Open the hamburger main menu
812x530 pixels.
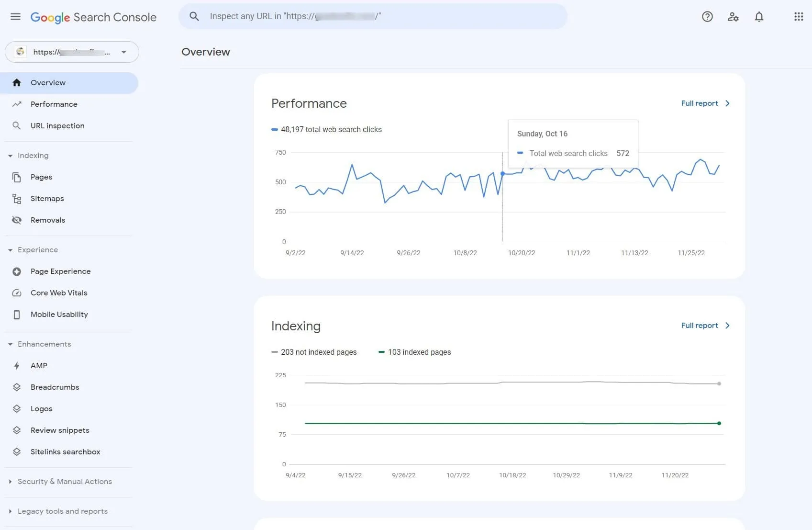click(15, 17)
